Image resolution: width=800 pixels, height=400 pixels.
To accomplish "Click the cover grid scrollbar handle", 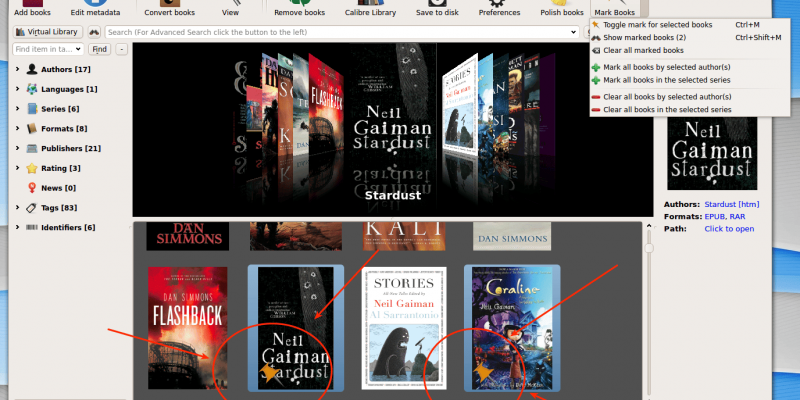I will click(x=649, y=248).
